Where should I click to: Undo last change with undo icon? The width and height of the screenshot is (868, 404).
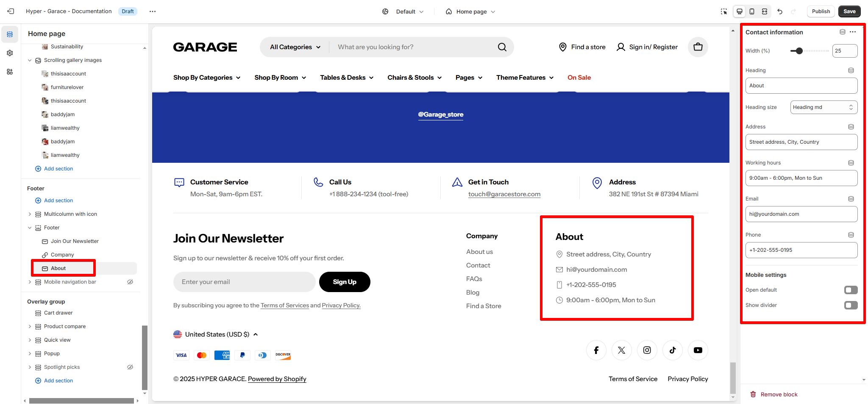[780, 11]
